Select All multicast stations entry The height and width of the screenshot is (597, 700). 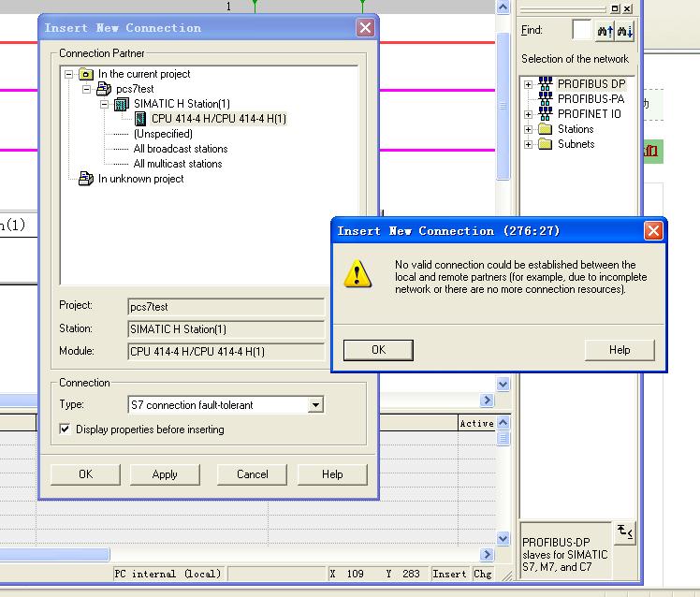point(177,164)
